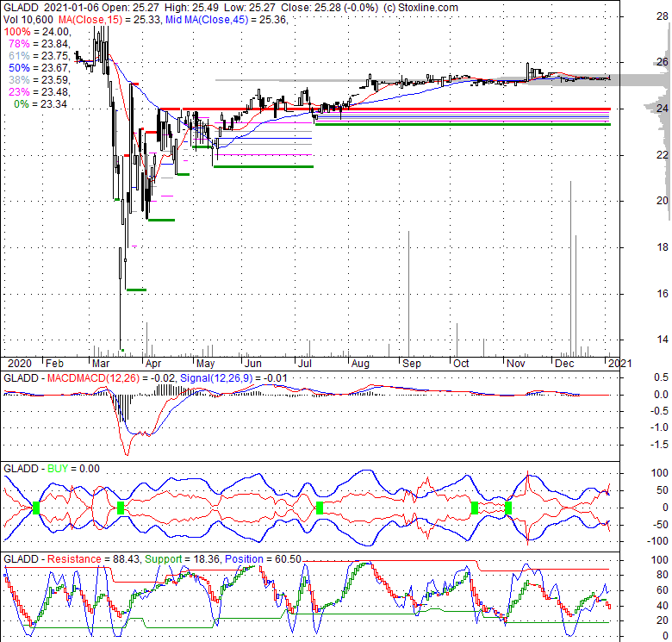Click the Nov month marker

click(516, 364)
